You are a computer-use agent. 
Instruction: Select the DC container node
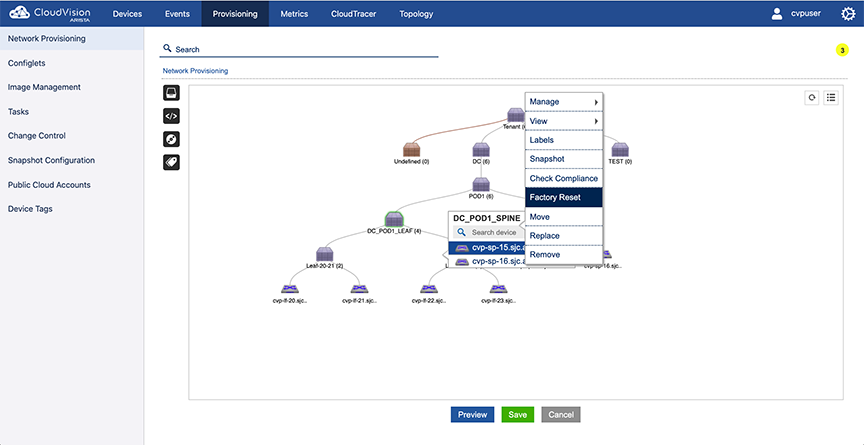click(x=481, y=149)
